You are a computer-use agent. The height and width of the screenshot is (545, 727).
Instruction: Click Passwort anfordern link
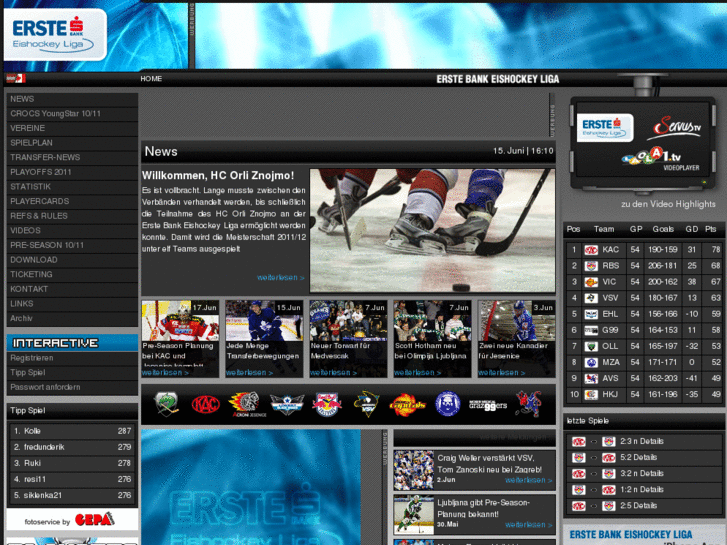point(45,387)
